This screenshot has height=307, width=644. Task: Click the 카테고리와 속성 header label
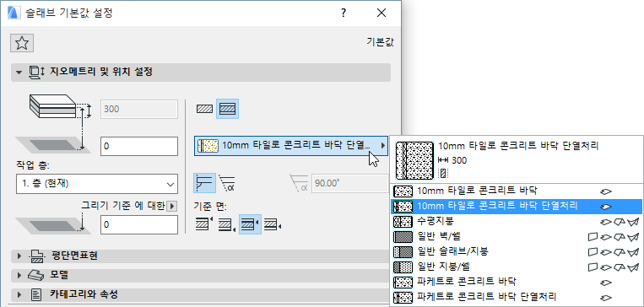[84, 294]
